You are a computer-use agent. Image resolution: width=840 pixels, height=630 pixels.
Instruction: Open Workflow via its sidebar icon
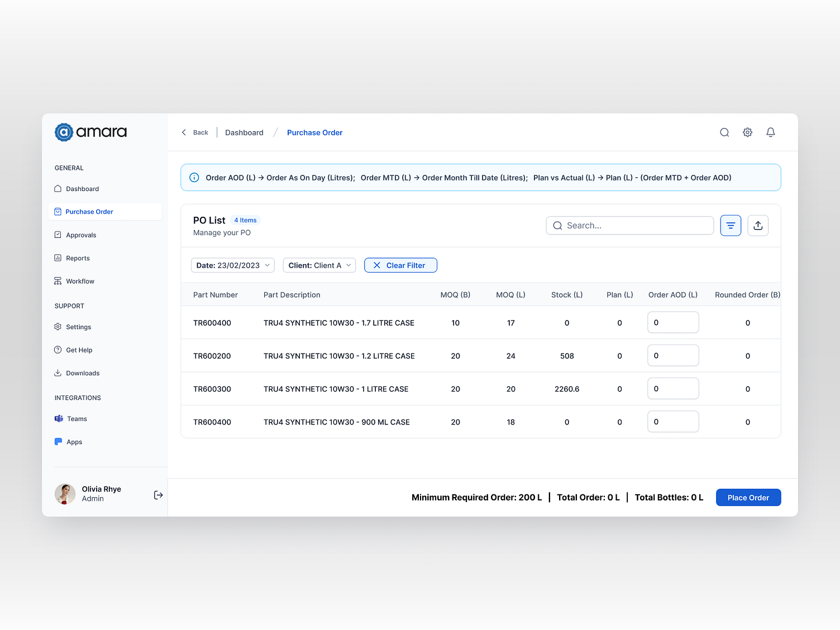58,281
